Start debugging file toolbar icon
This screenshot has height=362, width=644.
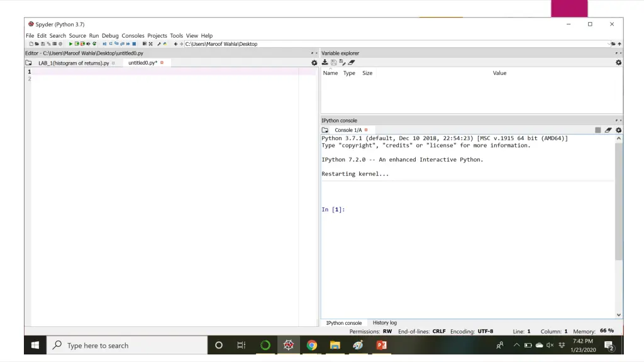[x=104, y=44]
